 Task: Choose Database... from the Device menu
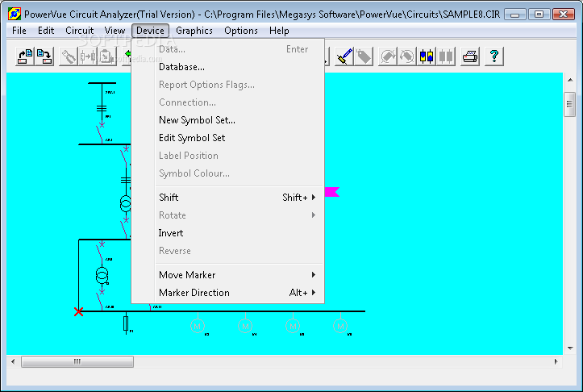click(x=228, y=67)
